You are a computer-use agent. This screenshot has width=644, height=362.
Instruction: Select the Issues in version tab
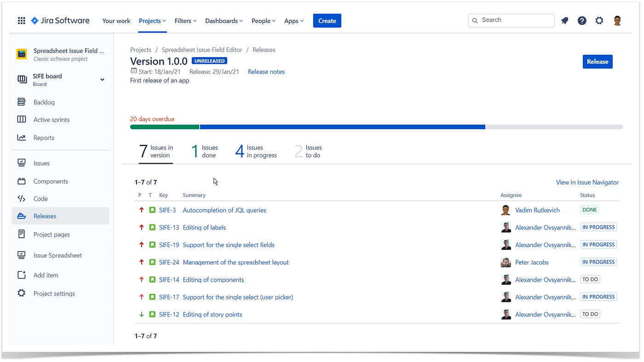[x=156, y=151]
